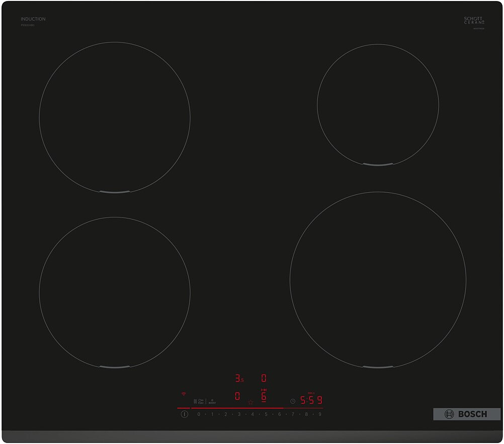The image size is (504, 444).
Task: Tap the BOSCH logo badge
Action: click(467, 414)
